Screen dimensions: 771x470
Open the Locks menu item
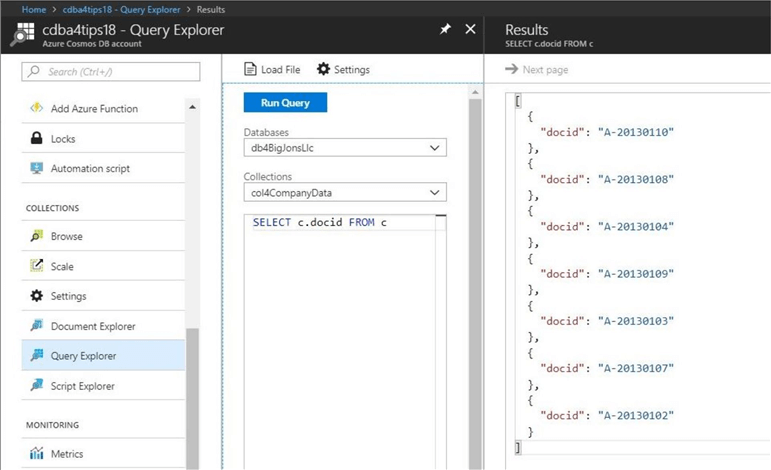pyautogui.click(x=103, y=138)
